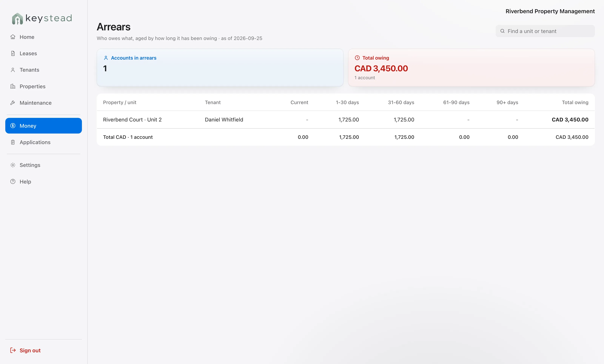Click the totals row 1-30 days amount
The width and height of the screenshot is (604, 364).
coord(349,137)
